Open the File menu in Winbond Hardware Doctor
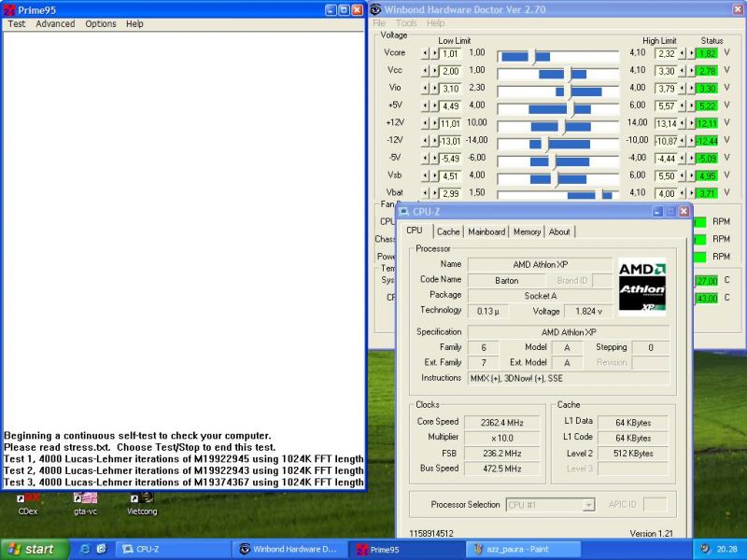Image resolution: width=747 pixels, height=560 pixels. click(379, 22)
